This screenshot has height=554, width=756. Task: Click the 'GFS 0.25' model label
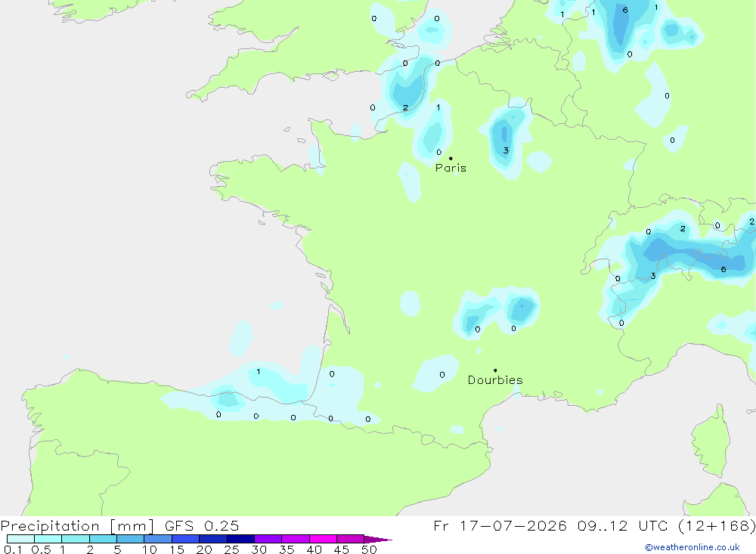(x=202, y=525)
